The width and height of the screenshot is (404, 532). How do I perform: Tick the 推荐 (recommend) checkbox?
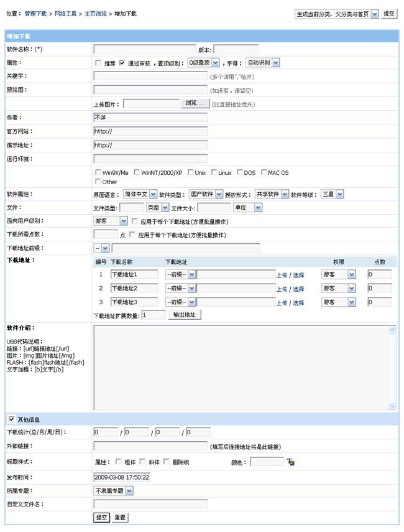click(98, 63)
